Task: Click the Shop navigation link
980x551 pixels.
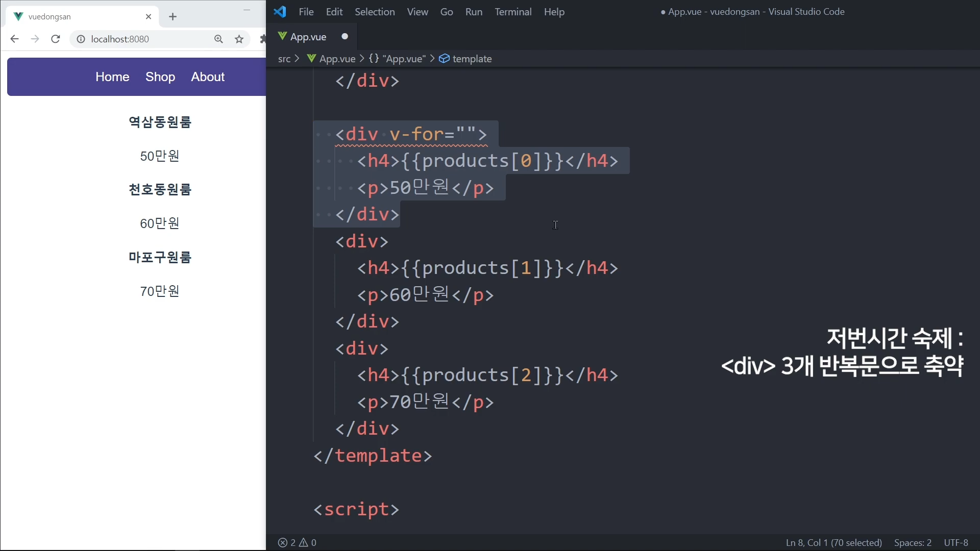Action: (x=160, y=77)
